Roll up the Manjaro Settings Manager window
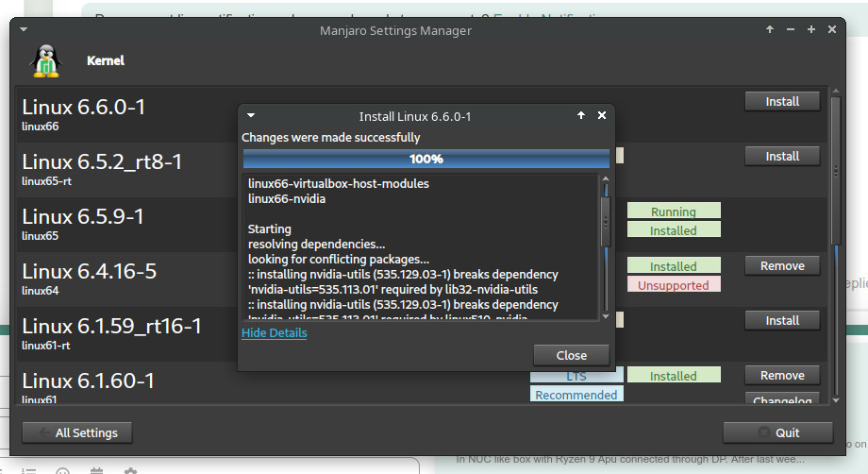868x474 pixels. (x=771, y=30)
